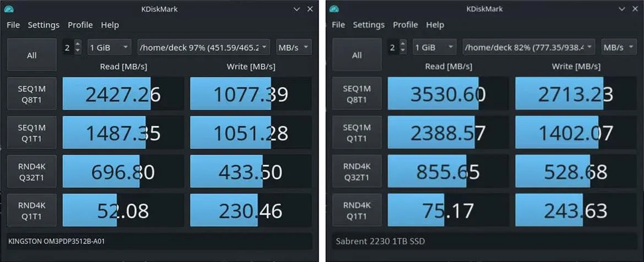Click the KDiskMark app icon in the Sabrent window

point(334,9)
